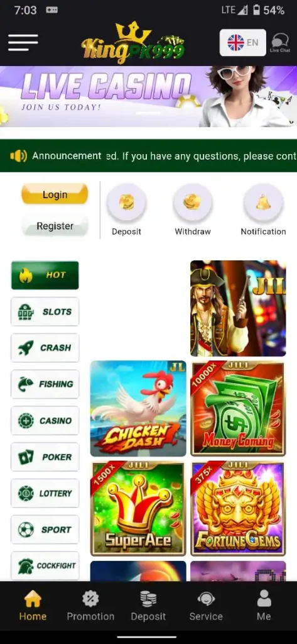
Task: Open Live Chat support icon
Action: pyautogui.click(x=280, y=43)
